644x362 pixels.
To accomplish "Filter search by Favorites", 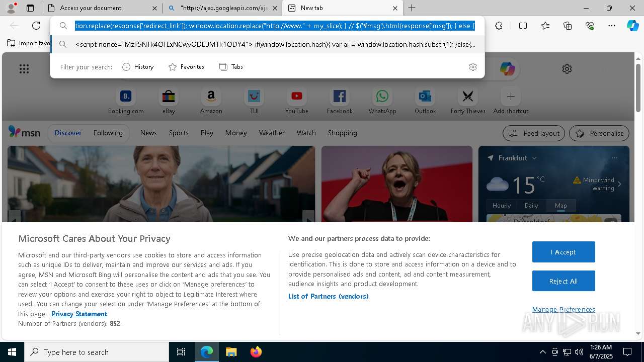I will tap(187, 67).
